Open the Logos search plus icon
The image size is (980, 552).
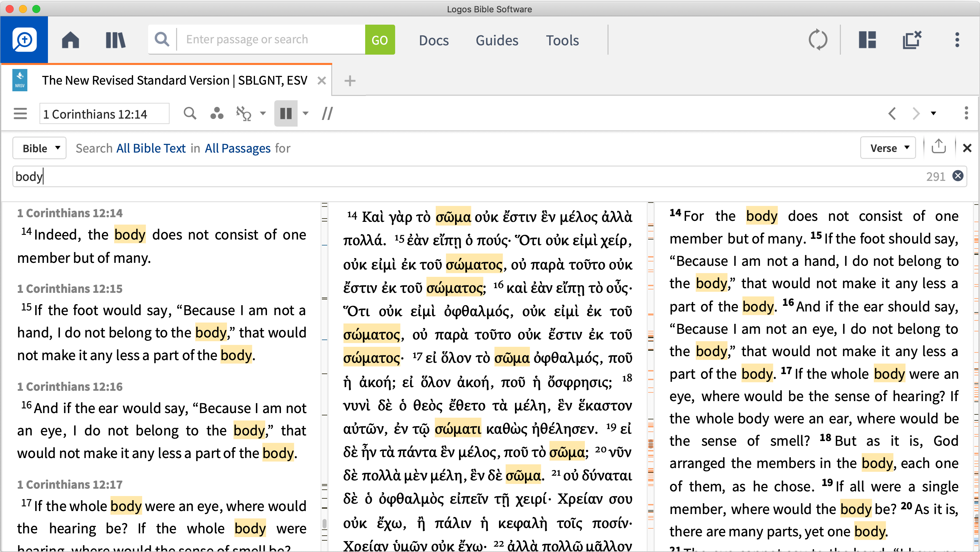[24, 40]
